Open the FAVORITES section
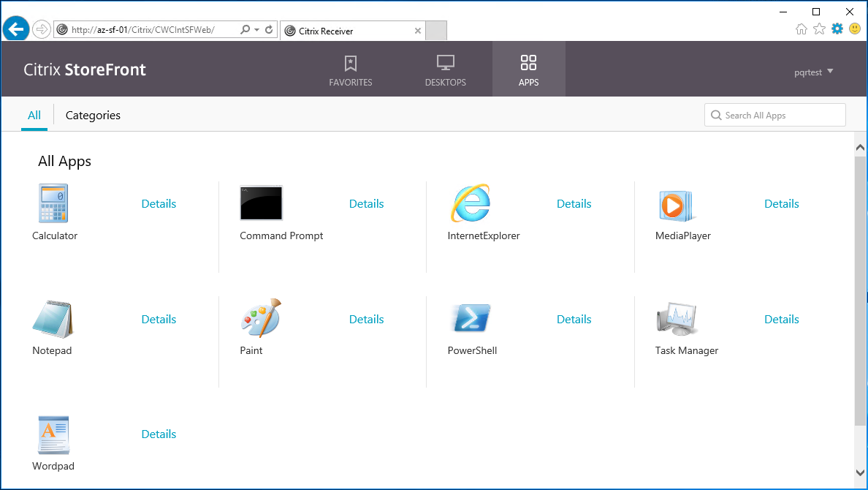Screen dimensions: 868x490 pos(351,69)
